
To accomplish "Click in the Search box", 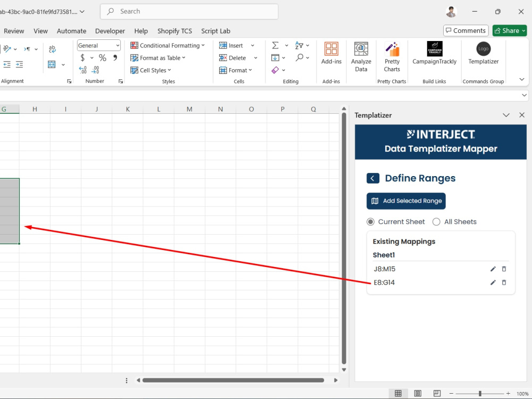I will pyautogui.click(x=189, y=12).
